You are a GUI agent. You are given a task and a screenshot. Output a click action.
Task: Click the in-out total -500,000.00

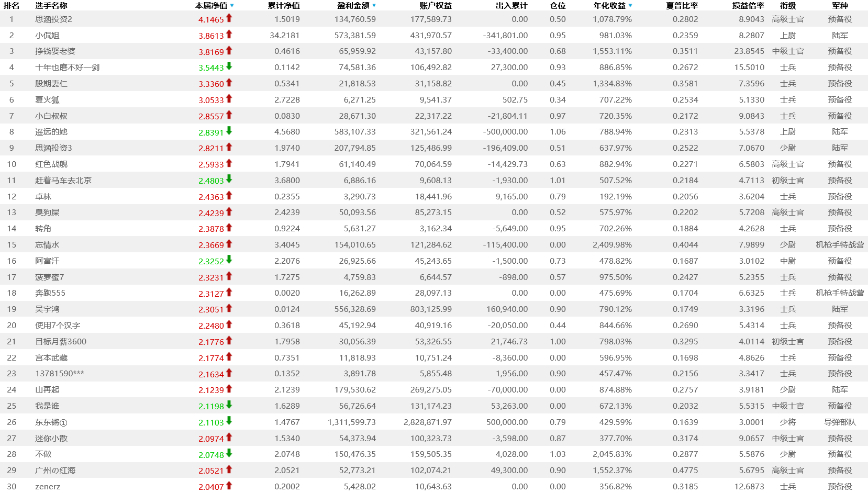505,131
